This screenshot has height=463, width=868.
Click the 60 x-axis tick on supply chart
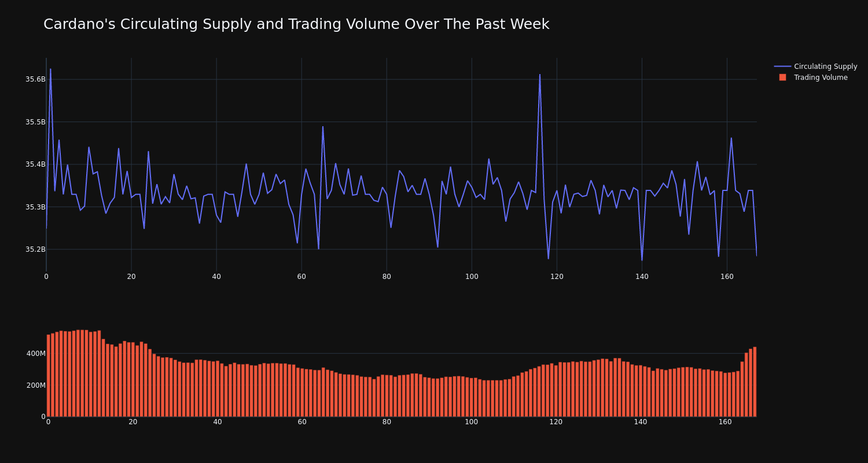[x=301, y=277]
